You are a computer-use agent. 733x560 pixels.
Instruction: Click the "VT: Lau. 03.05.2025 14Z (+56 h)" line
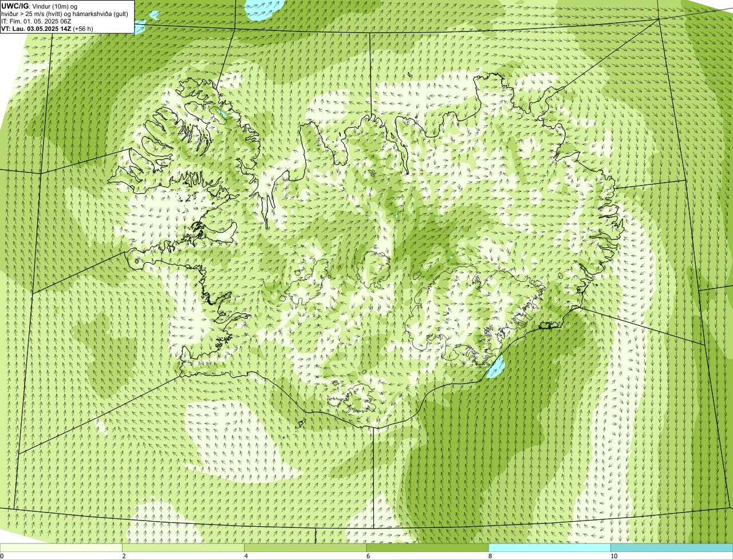point(47,29)
